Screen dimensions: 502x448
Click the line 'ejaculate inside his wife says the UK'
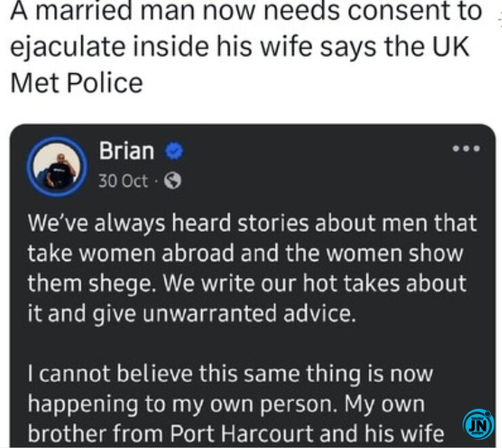click(x=240, y=47)
